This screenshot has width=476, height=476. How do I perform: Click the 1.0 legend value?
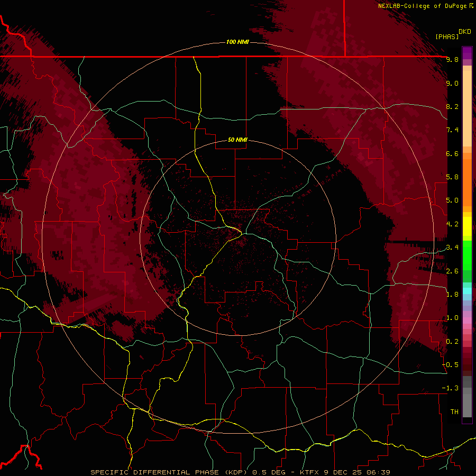tap(452, 318)
